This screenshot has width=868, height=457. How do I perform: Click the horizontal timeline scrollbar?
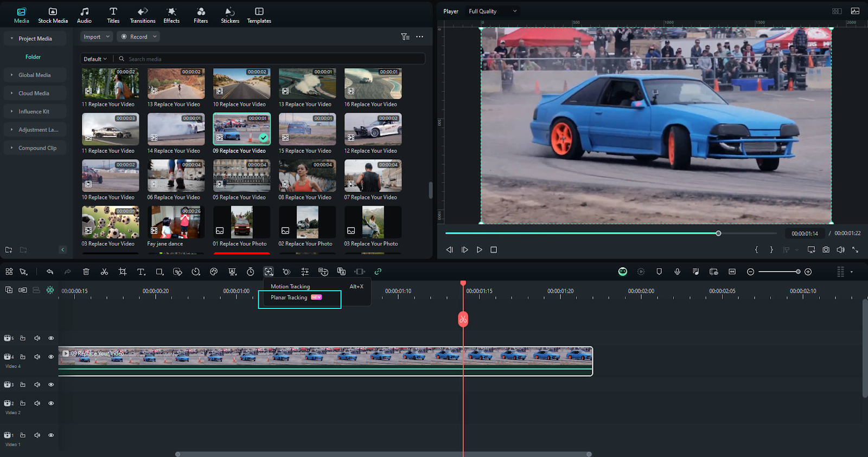coord(384,454)
